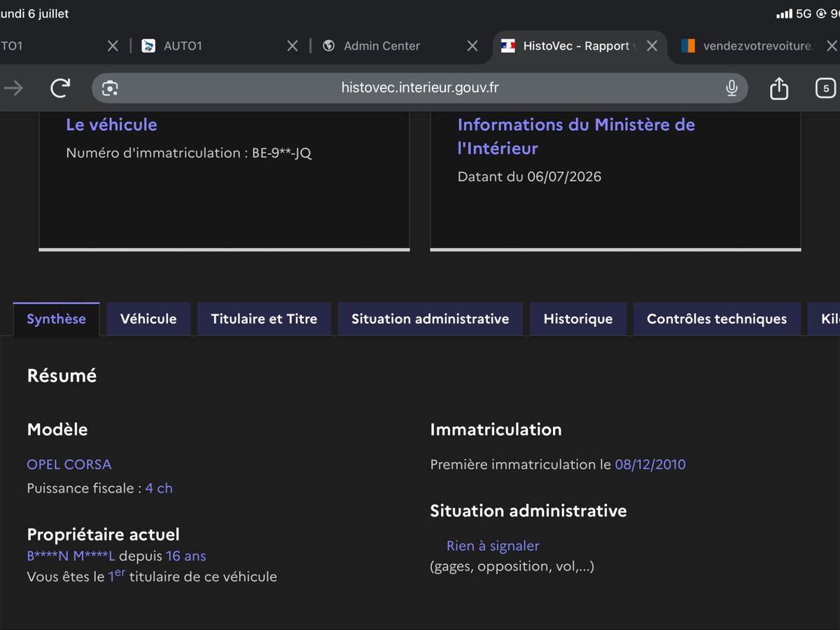Click the HistoVec French flag favicon
The image size is (840, 630).
tap(508, 45)
